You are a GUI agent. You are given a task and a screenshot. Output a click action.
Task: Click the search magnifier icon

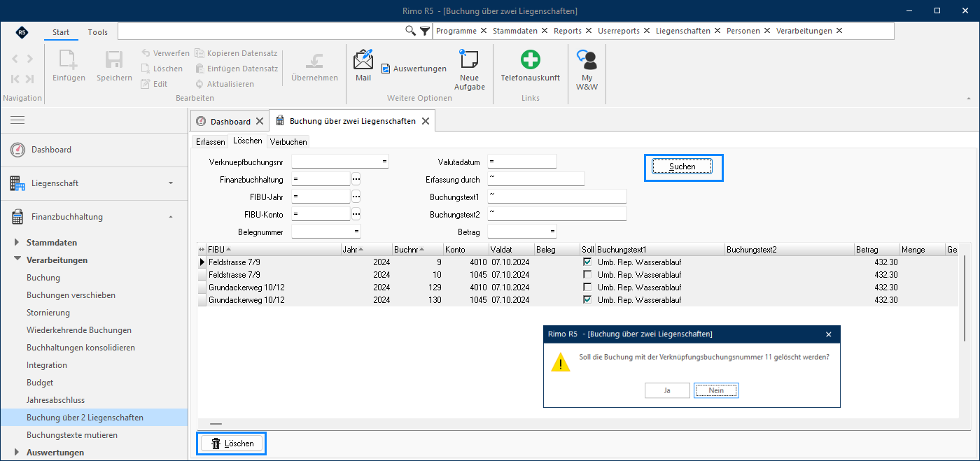click(x=411, y=31)
